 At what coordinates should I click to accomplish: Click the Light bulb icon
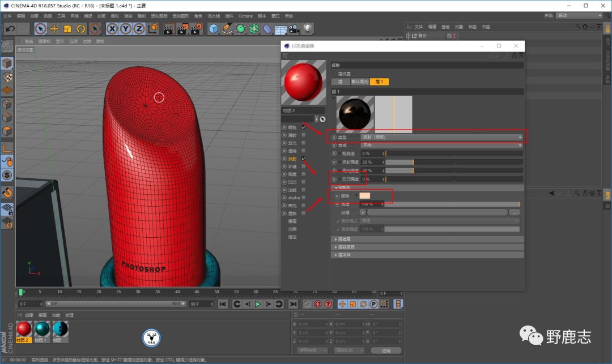(x=308, y=28)
